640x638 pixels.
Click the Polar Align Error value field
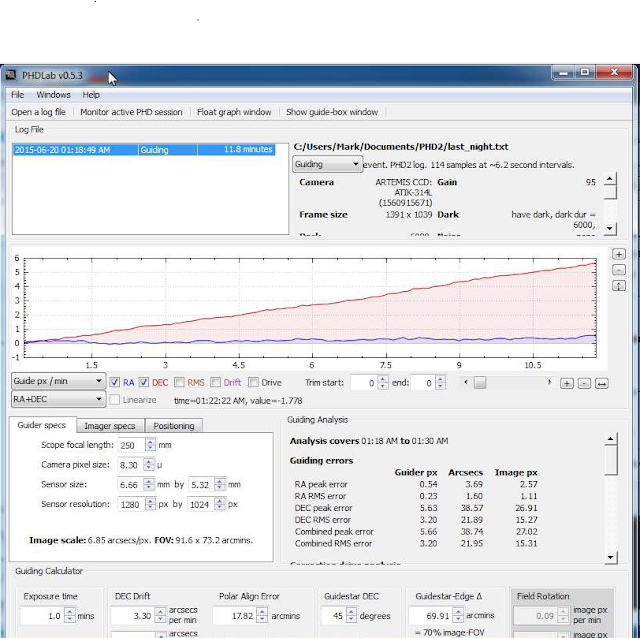click(x=235, y=616)
